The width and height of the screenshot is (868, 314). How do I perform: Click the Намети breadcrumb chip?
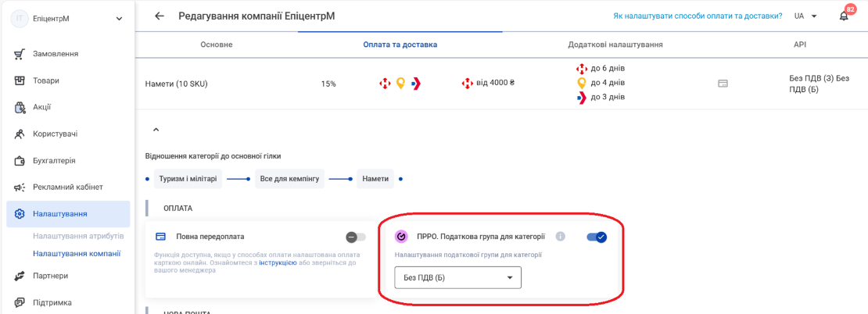pyautogui.click(x=375, y=179)
